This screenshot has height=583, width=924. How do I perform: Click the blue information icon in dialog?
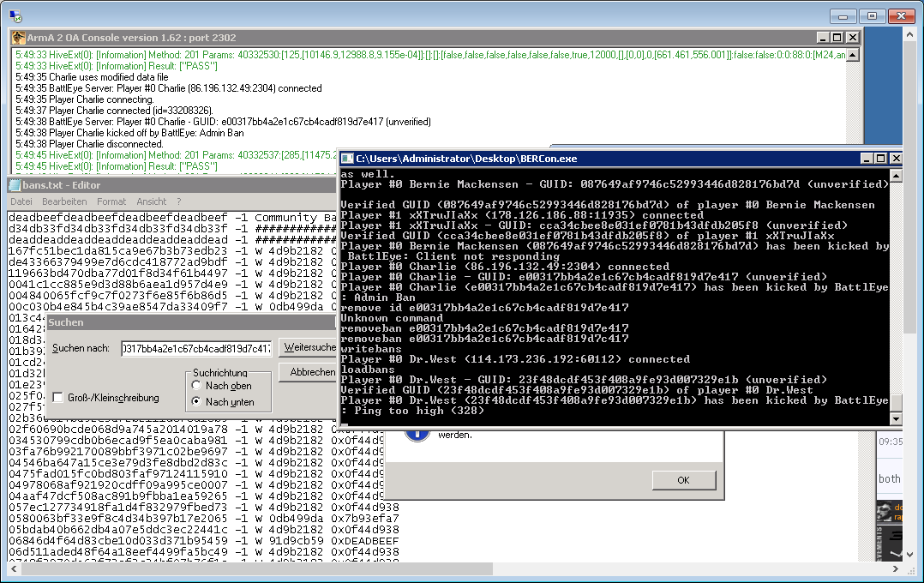(x=416, y=433)
